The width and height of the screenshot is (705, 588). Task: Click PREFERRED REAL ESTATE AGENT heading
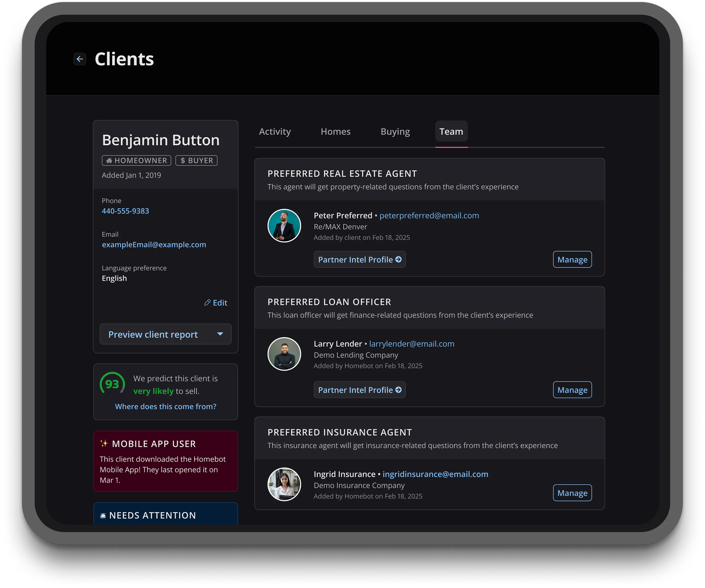(342, 174)
